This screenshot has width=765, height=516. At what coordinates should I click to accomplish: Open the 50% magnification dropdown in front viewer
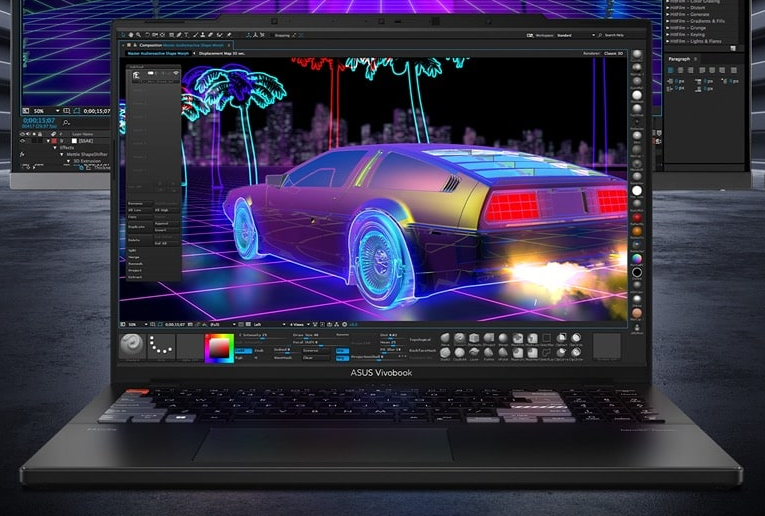coord(138,324)
